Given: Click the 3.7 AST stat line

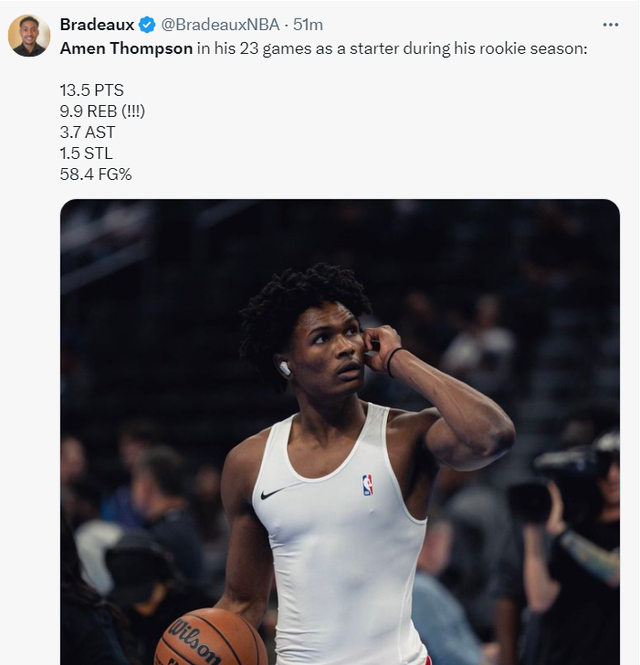Looking at the screenshot, I should pos(88,132).
